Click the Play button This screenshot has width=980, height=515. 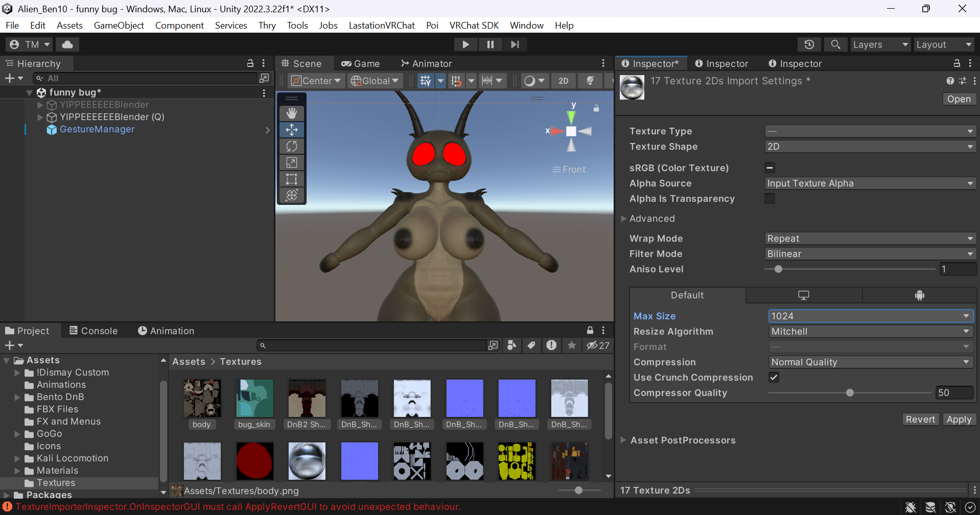click(x=465, y=44)
